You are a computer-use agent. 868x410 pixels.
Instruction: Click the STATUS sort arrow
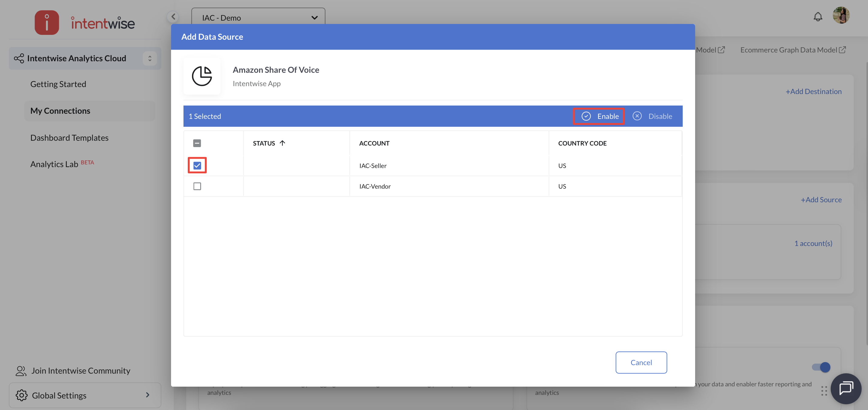click(x=282, y=143)
